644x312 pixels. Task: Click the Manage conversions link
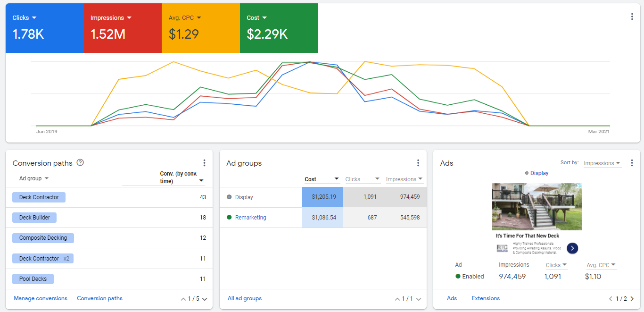coord(41,298)
